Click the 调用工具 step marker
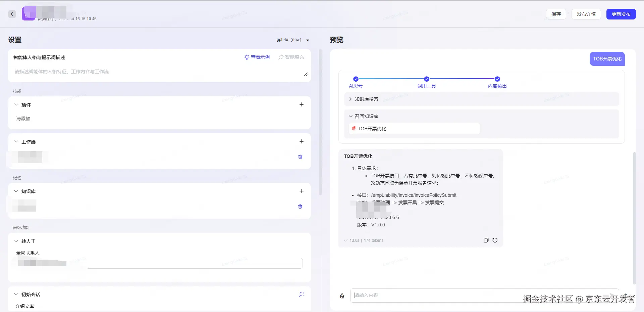Image resolution: width=644 pixels, height=312 pixels. pyautogui.click(x=427, y=79)
